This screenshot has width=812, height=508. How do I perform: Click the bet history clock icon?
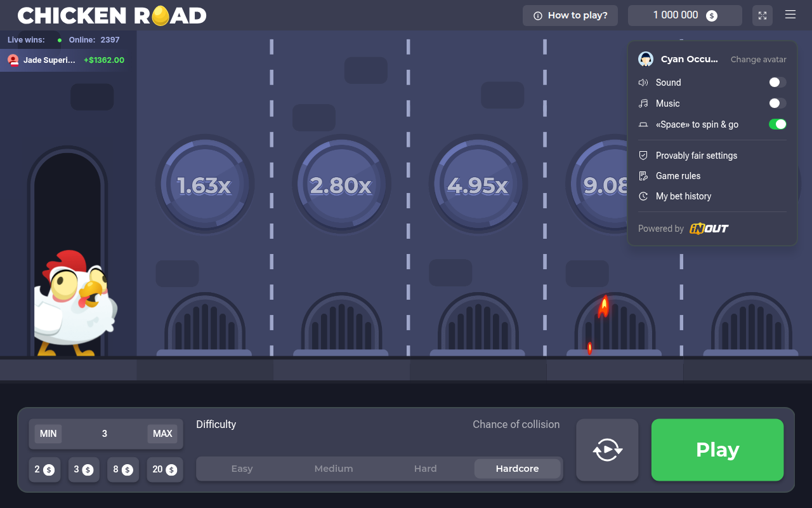click(x=643, y=196)
